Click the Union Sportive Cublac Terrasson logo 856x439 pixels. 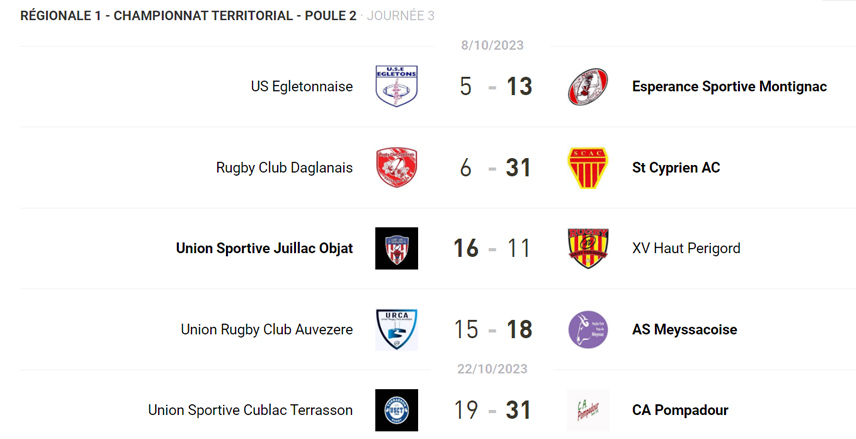396,410
